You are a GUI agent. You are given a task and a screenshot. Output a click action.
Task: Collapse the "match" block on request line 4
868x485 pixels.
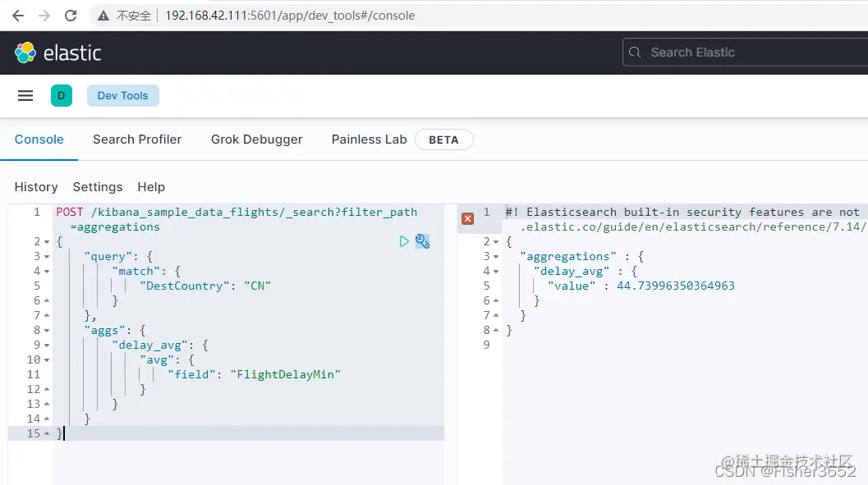(47, 272)
